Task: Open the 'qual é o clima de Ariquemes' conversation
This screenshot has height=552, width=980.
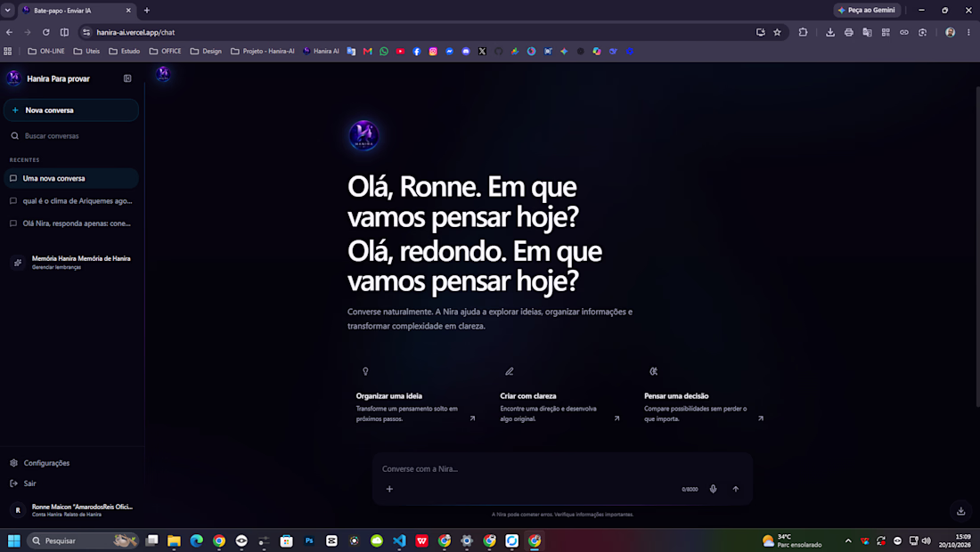Action: pos(71,201)
